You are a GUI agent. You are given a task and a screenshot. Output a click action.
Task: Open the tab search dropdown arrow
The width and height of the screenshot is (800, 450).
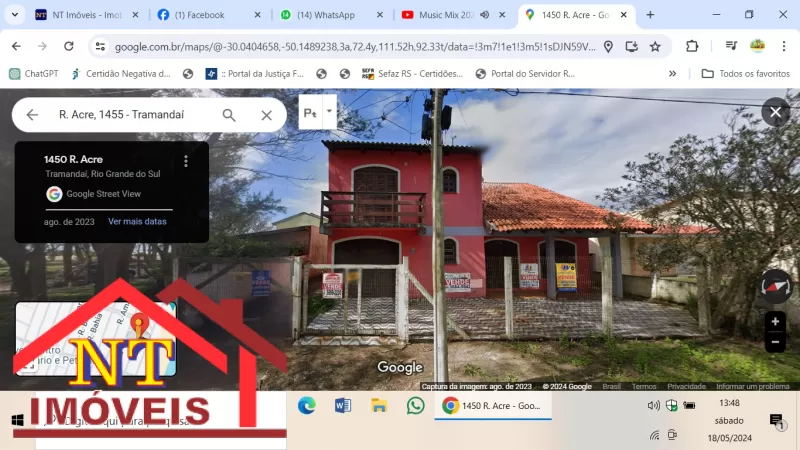click(x=15, y=15)
